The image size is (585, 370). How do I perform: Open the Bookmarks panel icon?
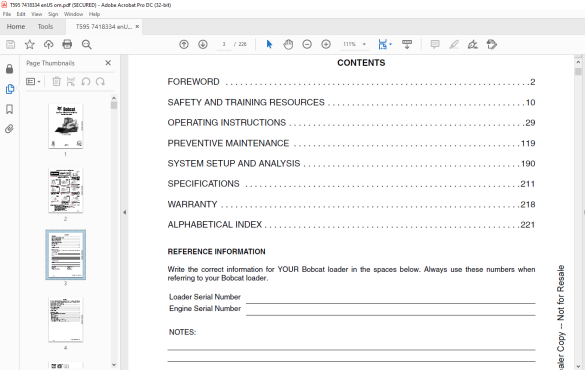coord(10,109)
